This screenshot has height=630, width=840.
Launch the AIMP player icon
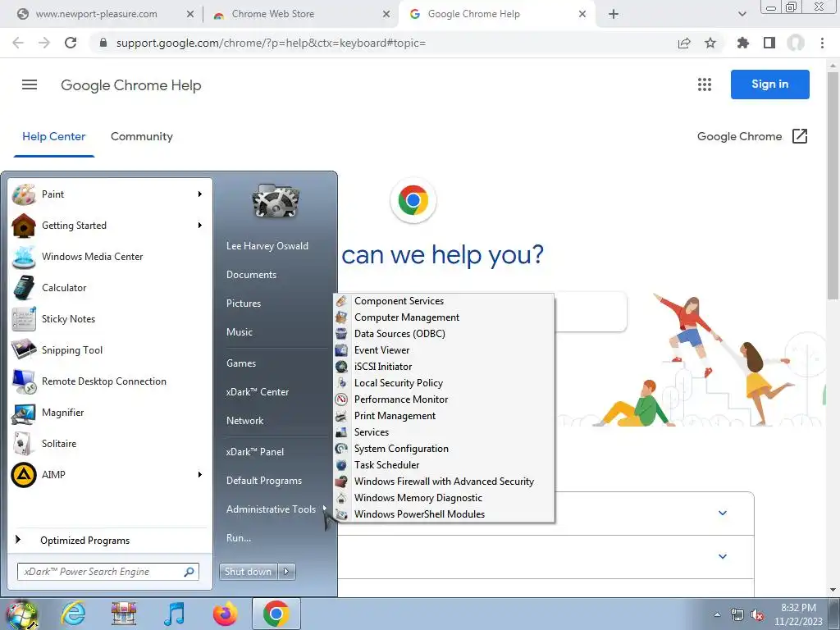24,475
